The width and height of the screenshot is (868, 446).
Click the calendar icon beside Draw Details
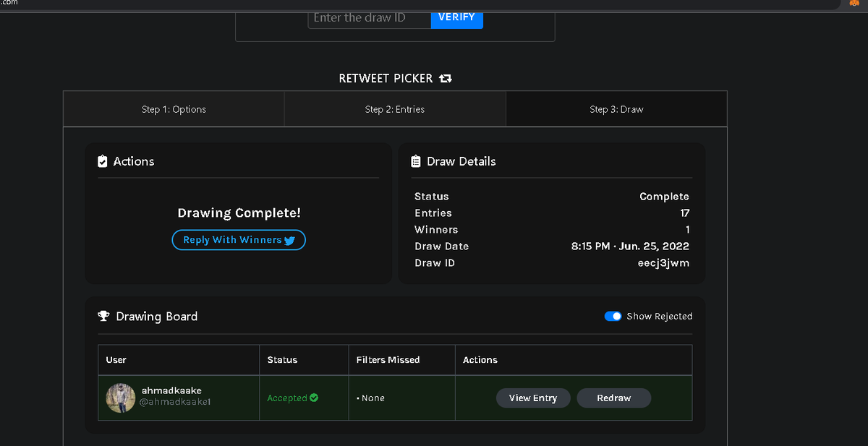[x=416, y=160]
